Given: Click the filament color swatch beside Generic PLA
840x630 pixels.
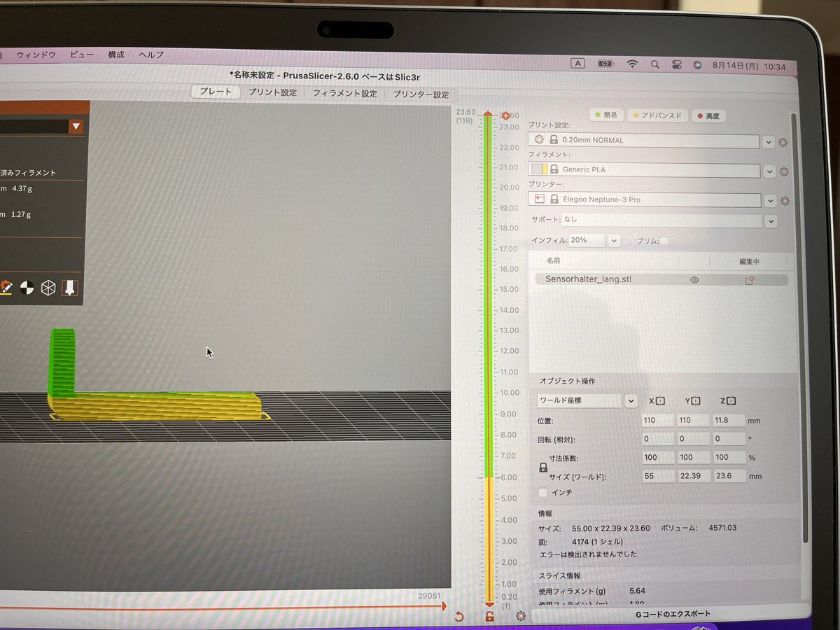Looking at the screenshot, I should (539, 169).
